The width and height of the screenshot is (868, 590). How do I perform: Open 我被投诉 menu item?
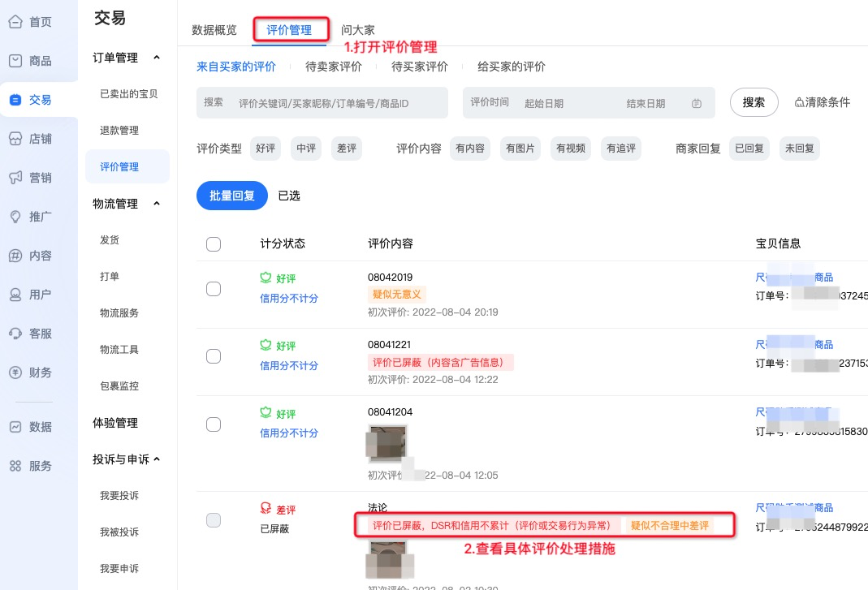coord(119,532)
